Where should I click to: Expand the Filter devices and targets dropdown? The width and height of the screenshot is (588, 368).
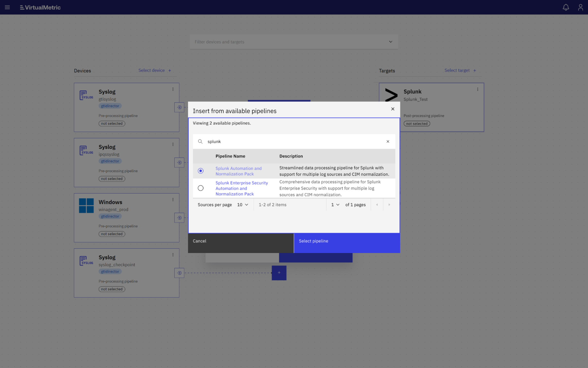coord(390,42)
